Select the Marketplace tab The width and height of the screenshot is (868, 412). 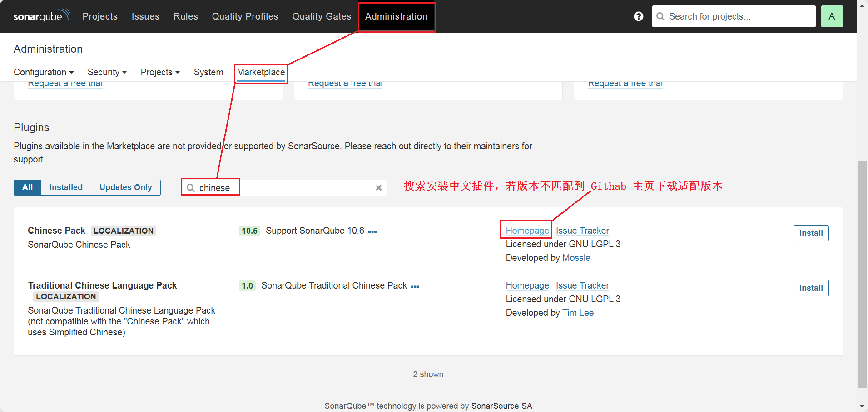(x=261, y=73)
